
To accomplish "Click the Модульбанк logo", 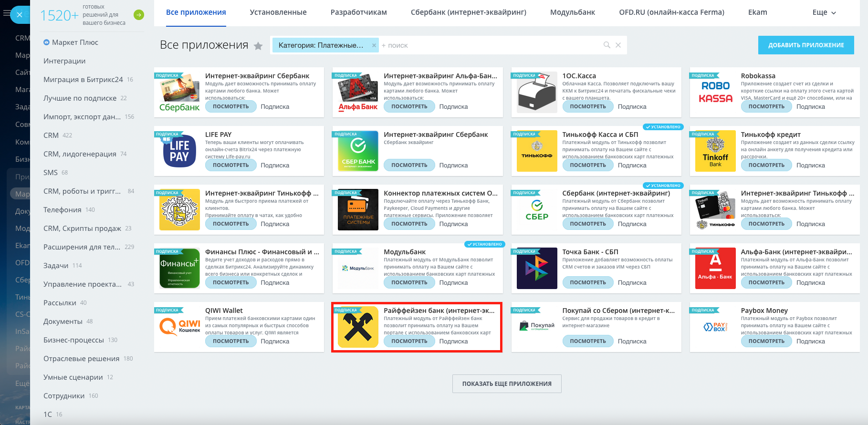I will pyautogui.click(x=358, y=268).
